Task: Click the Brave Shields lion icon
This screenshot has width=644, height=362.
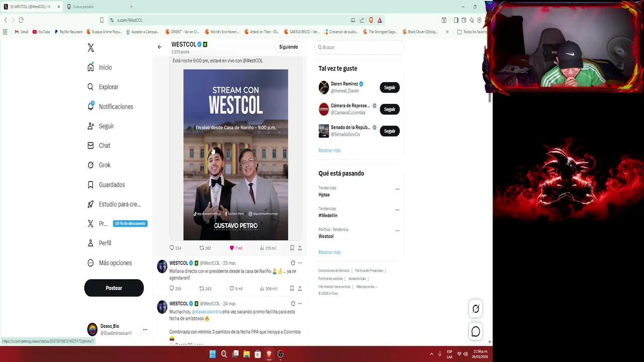Action: [371, 20]
